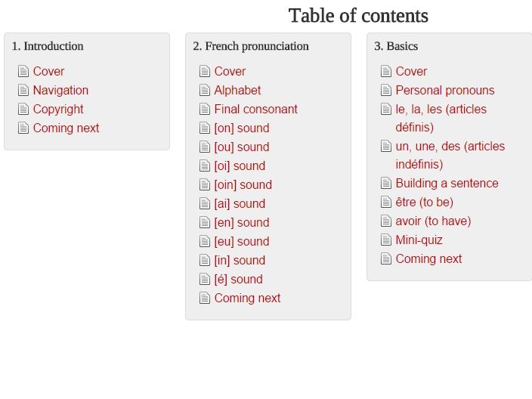532x399 pixels.
Task: Open un, une, des articles indéfinis page
Action: click(450, 147)
